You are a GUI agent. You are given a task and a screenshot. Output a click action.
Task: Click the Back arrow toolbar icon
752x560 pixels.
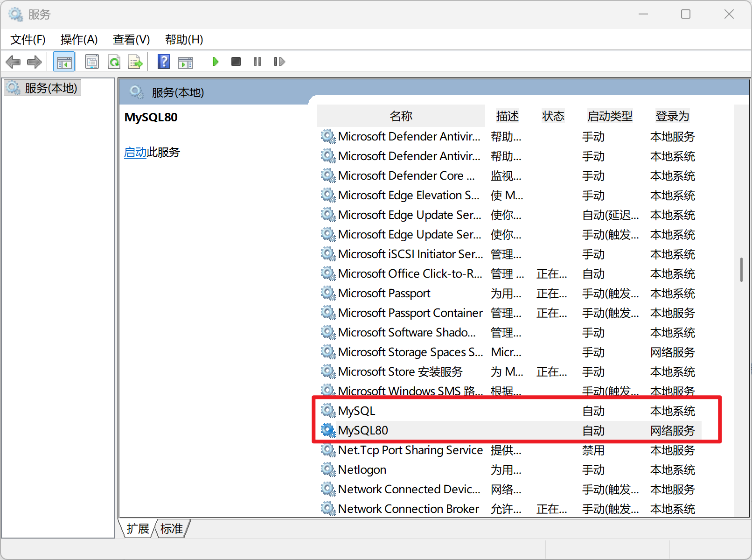coord(13,62)
